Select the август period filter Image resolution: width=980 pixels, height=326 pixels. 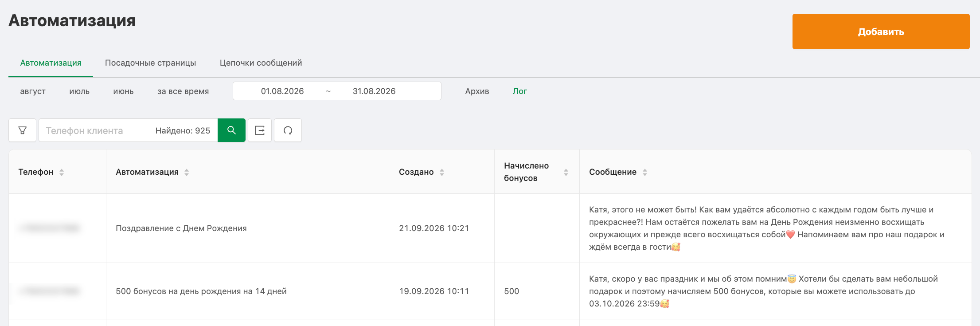pyautogui.click(x=33, y=91)
